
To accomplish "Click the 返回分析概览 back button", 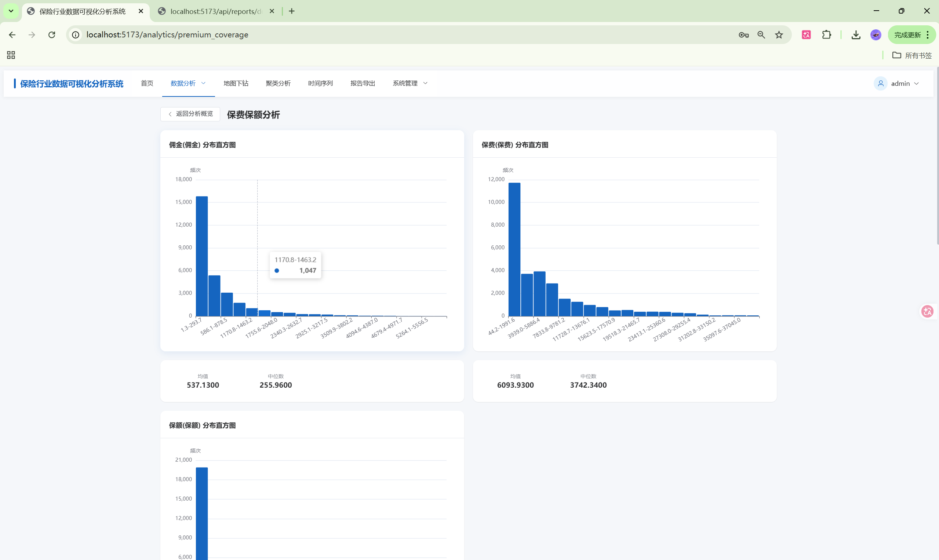I will [190, 114].
